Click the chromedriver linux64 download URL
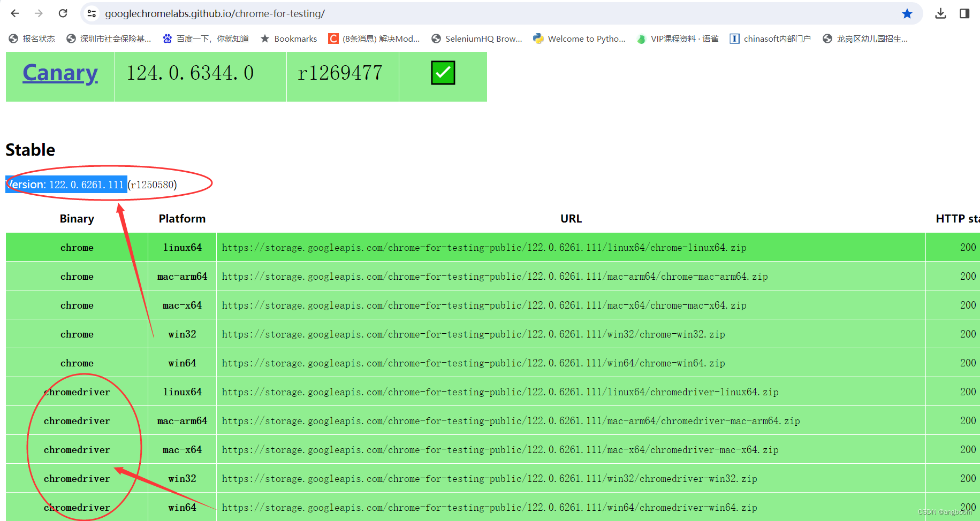The width and height of the screenshot is (980, 521). coord(500,392)
